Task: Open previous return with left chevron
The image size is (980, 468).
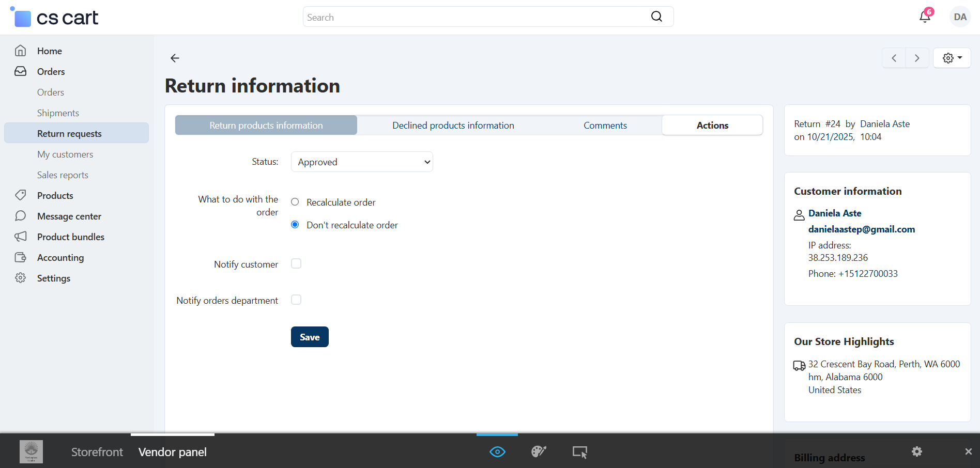Action: coord(894,58)
